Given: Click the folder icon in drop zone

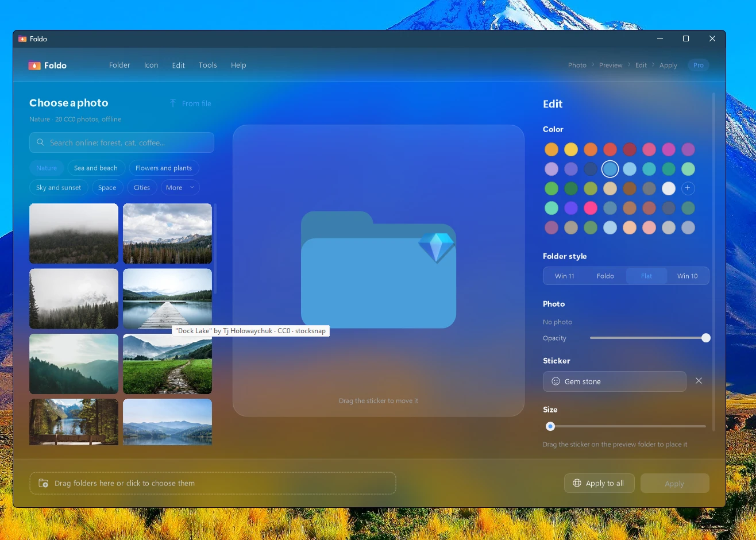Looking at the screenshot, I should [43, 483].
